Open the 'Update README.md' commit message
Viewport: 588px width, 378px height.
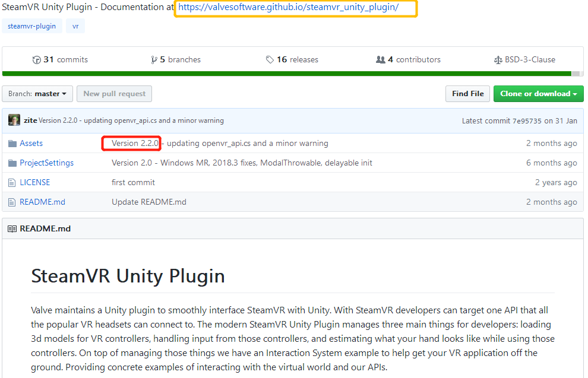coord(149,202)
